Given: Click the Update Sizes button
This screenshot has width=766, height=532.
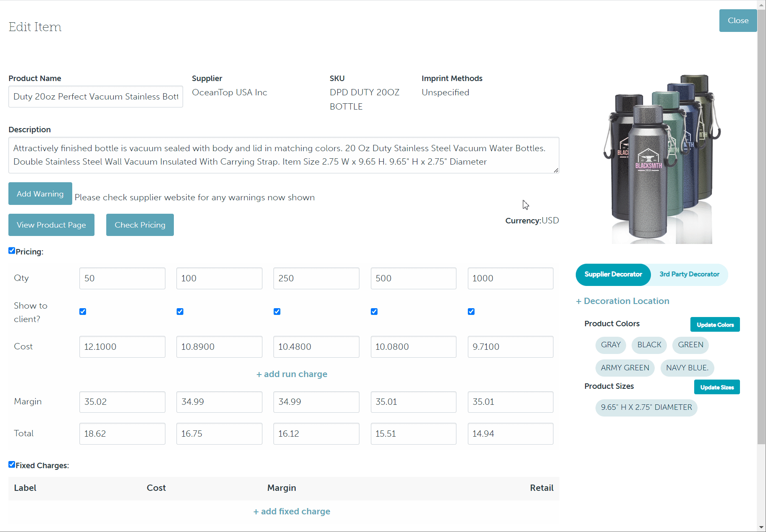Looking at the screenshot, I should 716,387.
